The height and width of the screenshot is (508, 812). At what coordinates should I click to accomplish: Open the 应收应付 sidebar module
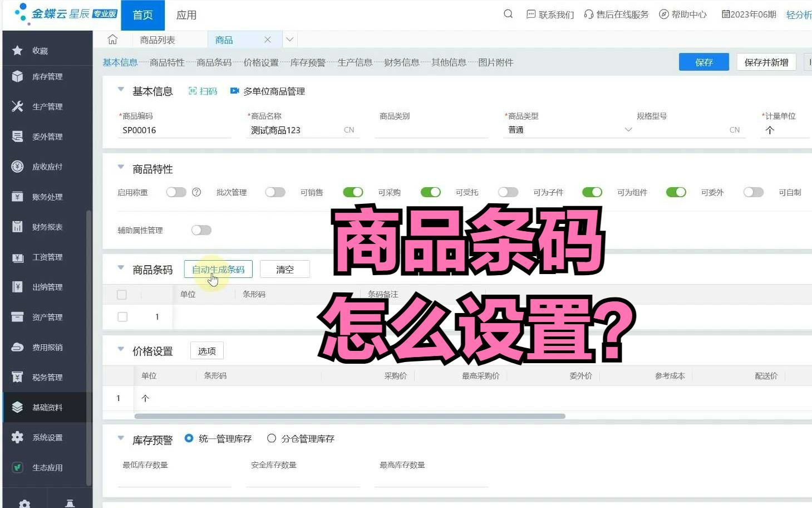pos(47,166)
